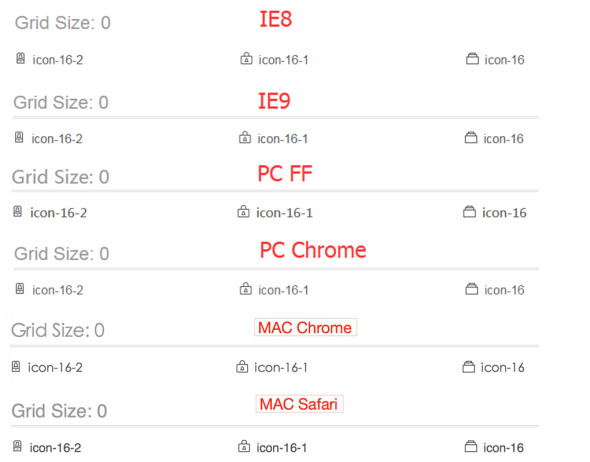Click the lock icon in the MAC Safari row
590x462 pixels.
tap(244, 446)
